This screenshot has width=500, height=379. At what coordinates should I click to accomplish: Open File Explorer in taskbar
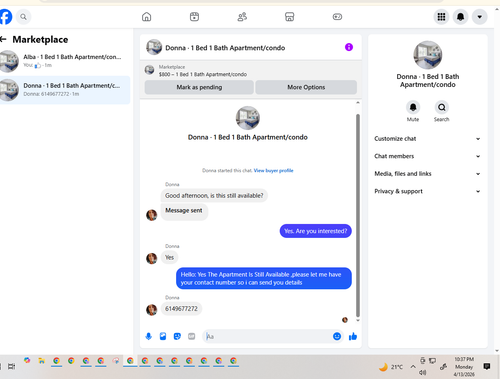(42, 361)
